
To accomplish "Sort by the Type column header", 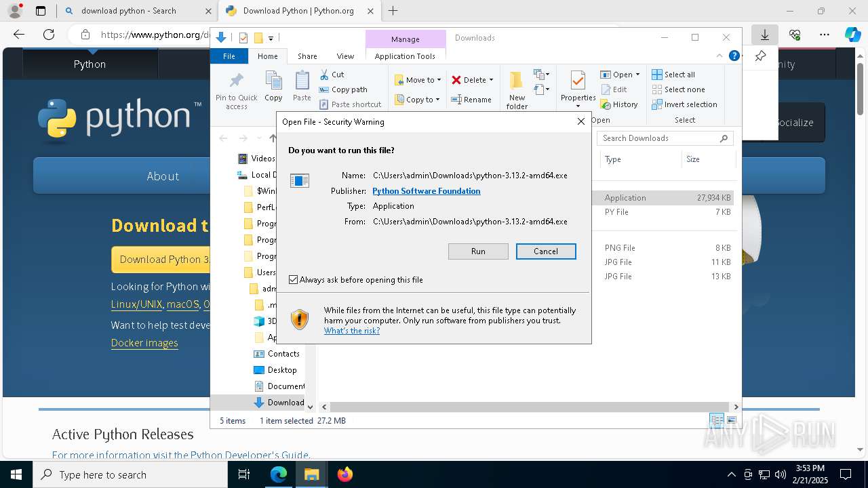I will pyautogui.click(x=641, y=159).
